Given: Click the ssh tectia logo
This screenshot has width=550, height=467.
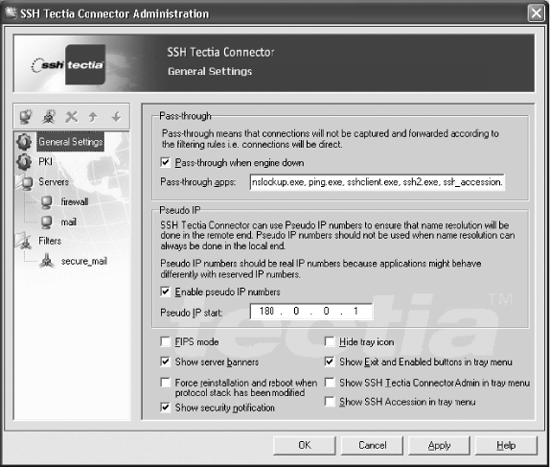Looking at the screenshot, I should pos(69,65).
